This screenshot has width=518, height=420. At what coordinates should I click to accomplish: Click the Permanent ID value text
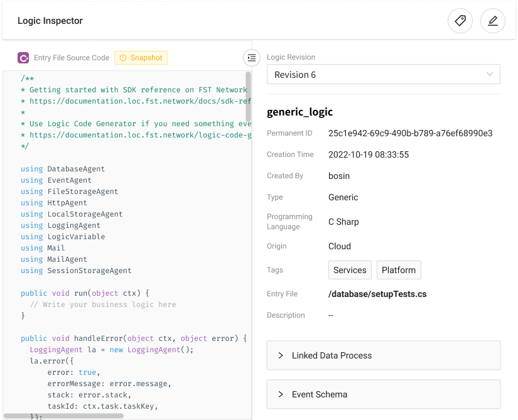pyautogui.click(x=410, y=133)
